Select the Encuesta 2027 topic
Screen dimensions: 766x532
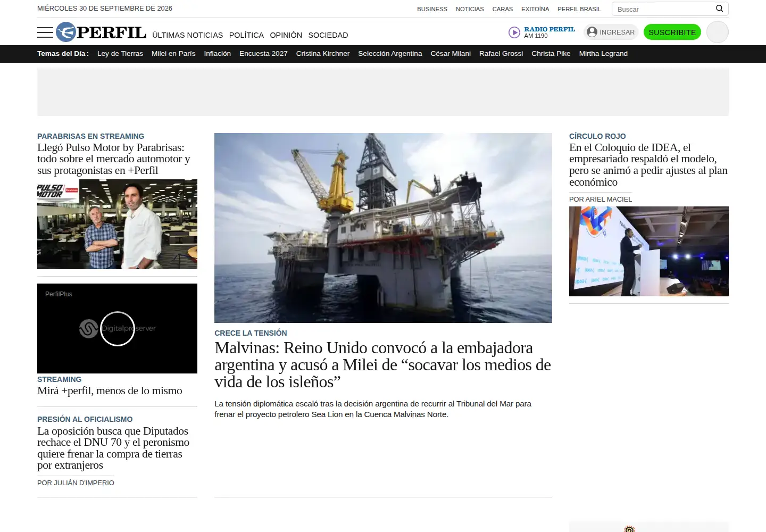click(263, 54)
